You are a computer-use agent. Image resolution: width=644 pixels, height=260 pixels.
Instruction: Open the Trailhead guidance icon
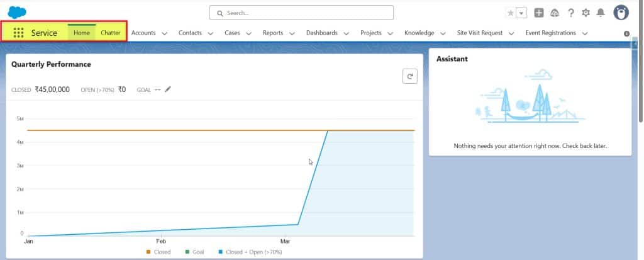pyautogui.click(x=555, y=13)
